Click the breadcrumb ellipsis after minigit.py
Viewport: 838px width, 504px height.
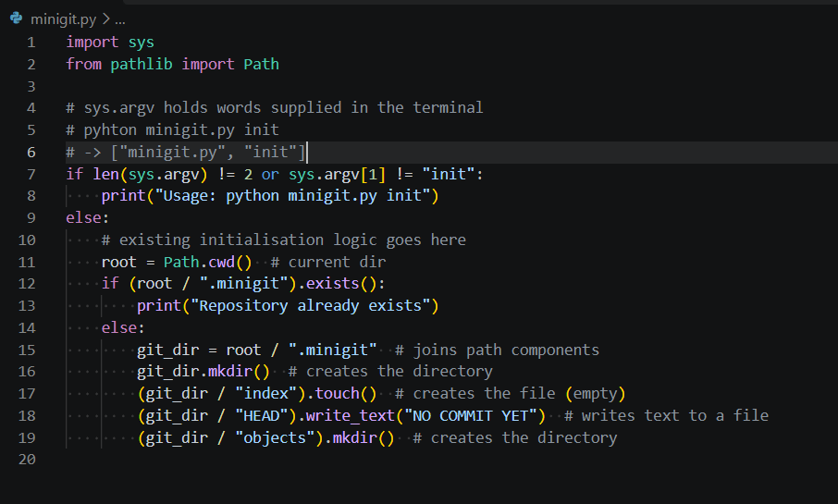point(120,19)
